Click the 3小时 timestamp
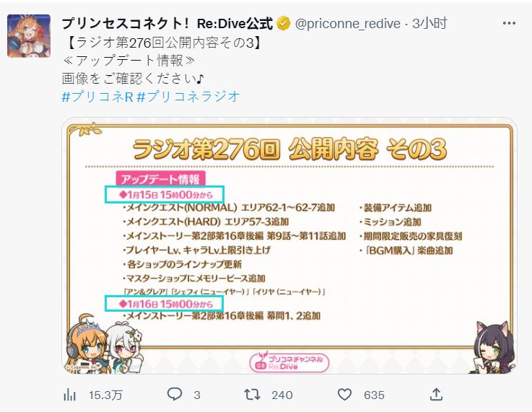Image resolution: width=532 pixels, height=412 pixels. (429, 23)
